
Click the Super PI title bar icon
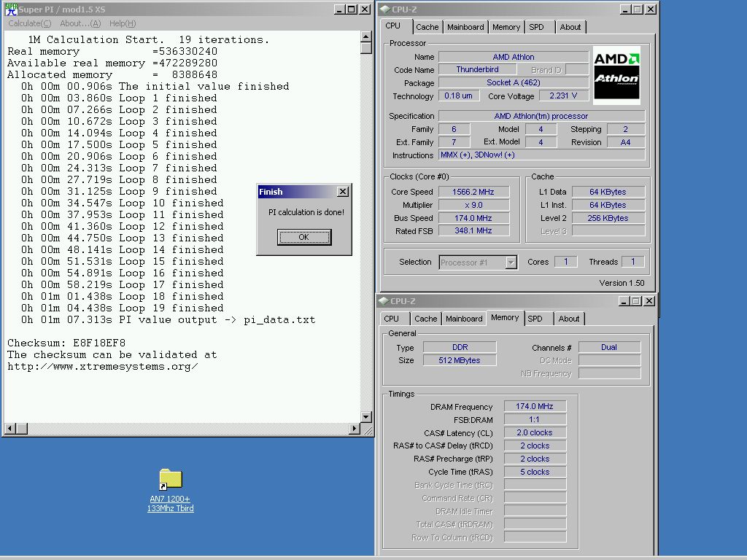pos(11,9)
